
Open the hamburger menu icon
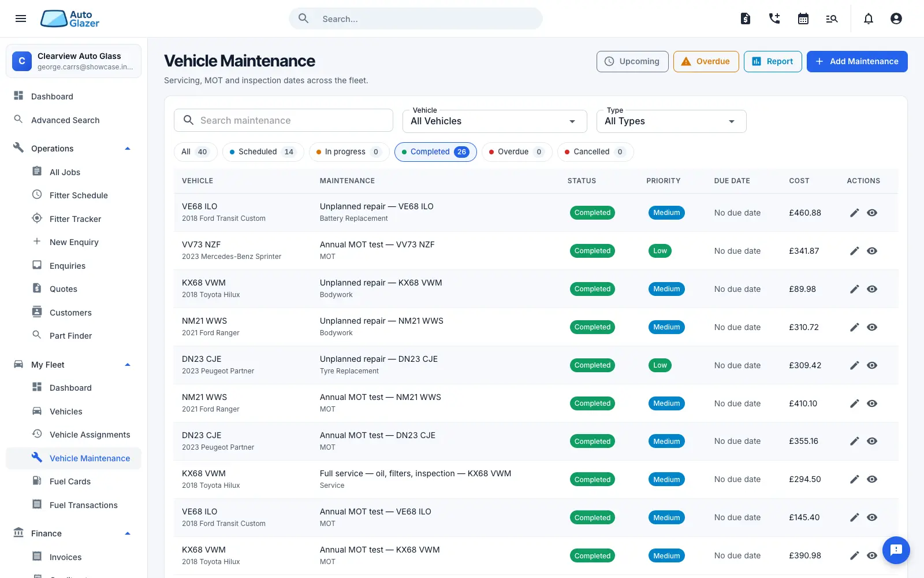tap(21, 18)
